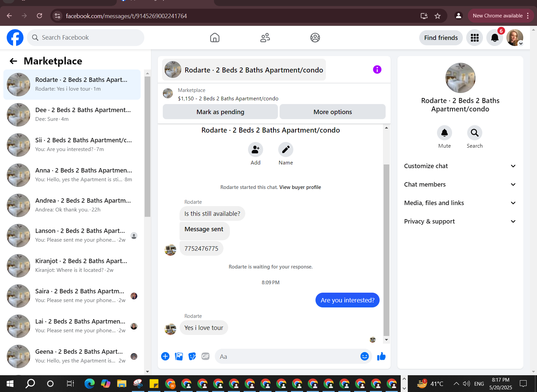This screenshot has height=392, width=537.
Task: Go back using the Marketplace arrow
Action: pyautogui.click(x=13, y=61)
